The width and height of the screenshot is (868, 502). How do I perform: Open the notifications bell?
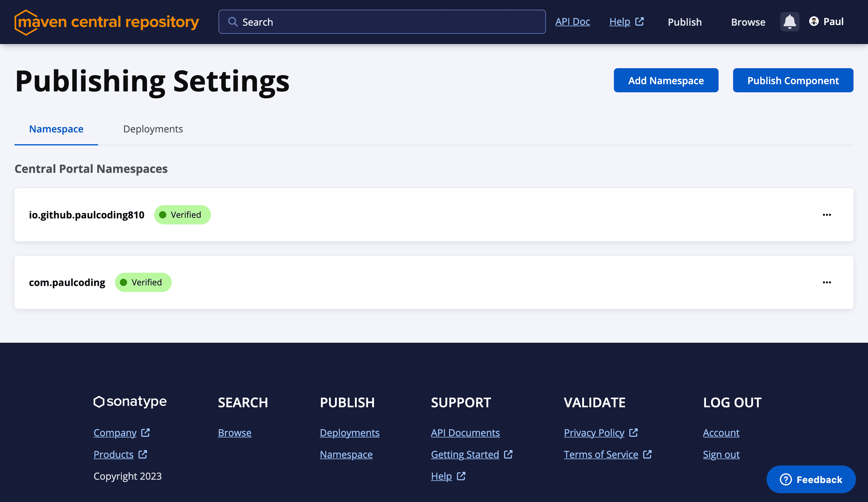pyautogui.click(x=790, y=22)
